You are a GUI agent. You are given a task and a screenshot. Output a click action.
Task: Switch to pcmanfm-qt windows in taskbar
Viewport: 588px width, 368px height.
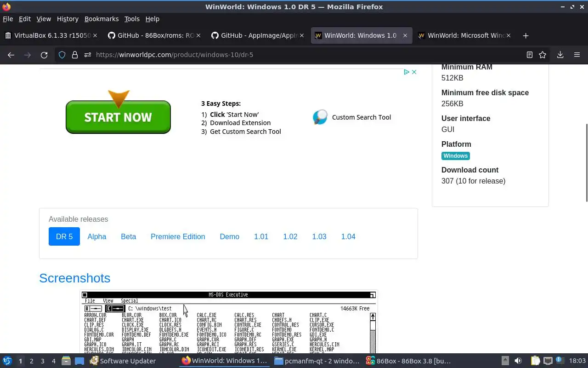317,361
